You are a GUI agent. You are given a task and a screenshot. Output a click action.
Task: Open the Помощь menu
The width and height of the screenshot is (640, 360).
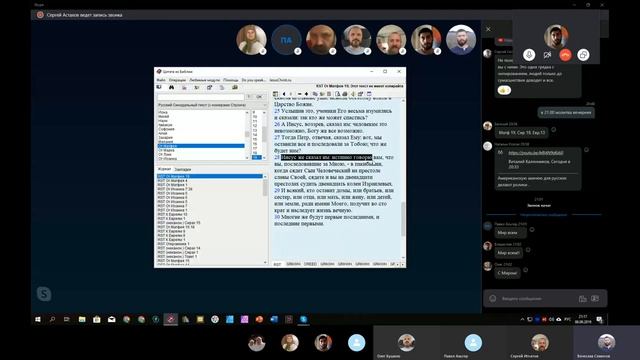click(x=230, y=80)
